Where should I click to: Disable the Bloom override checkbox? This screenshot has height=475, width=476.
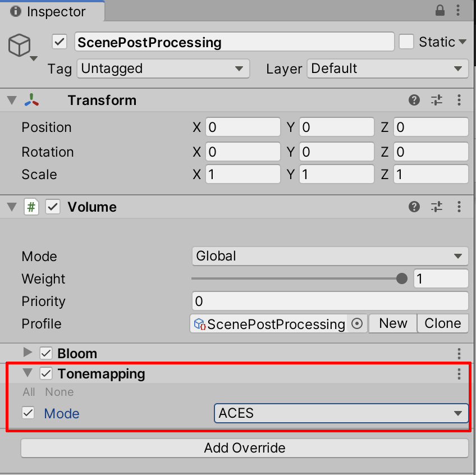[46, 354]
